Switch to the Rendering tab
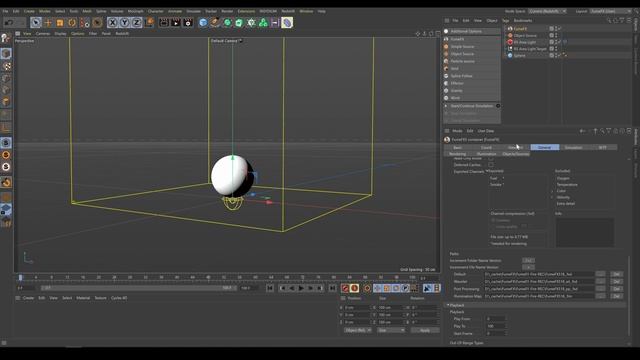 (458, 154)
